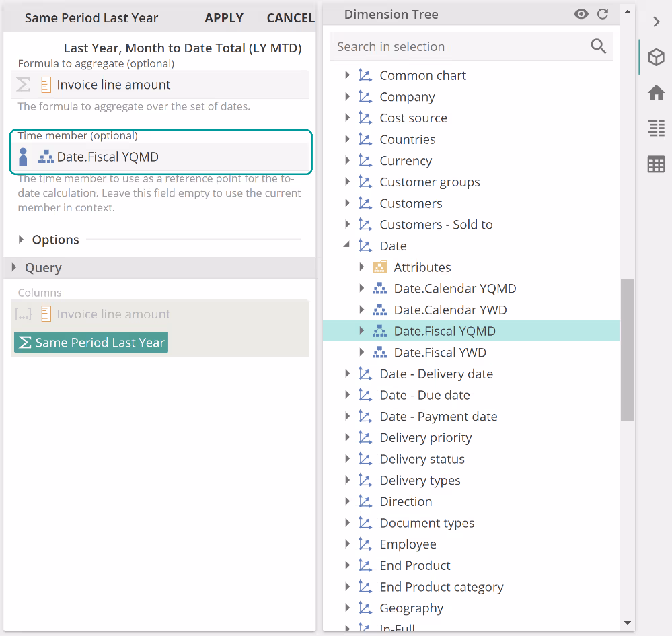
Task: Click the Dimension Tree scrollbar thumb
Action: [627, 350]
